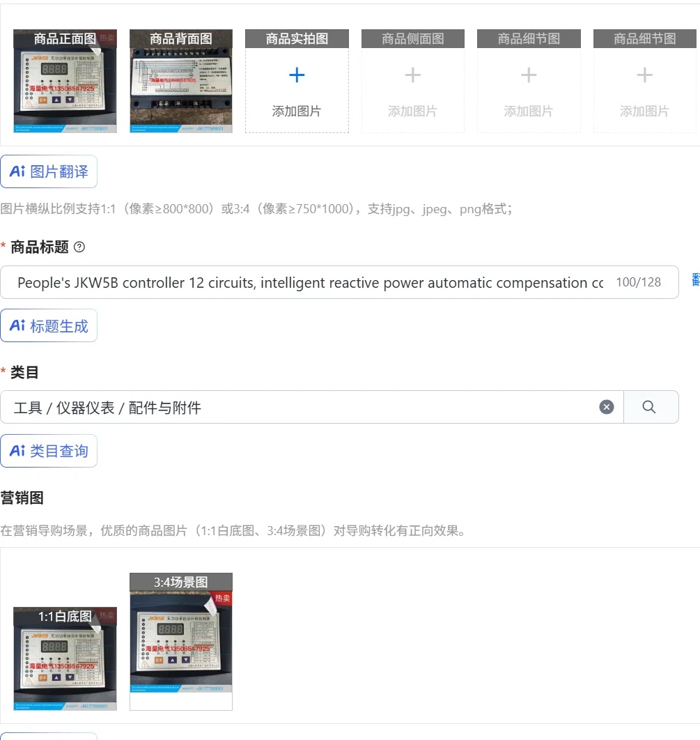The width and height of the screenshot is (700, 740).
Task: Open the 3:4场景图 marketing thumbnail
Action: [x=181, y=642]
